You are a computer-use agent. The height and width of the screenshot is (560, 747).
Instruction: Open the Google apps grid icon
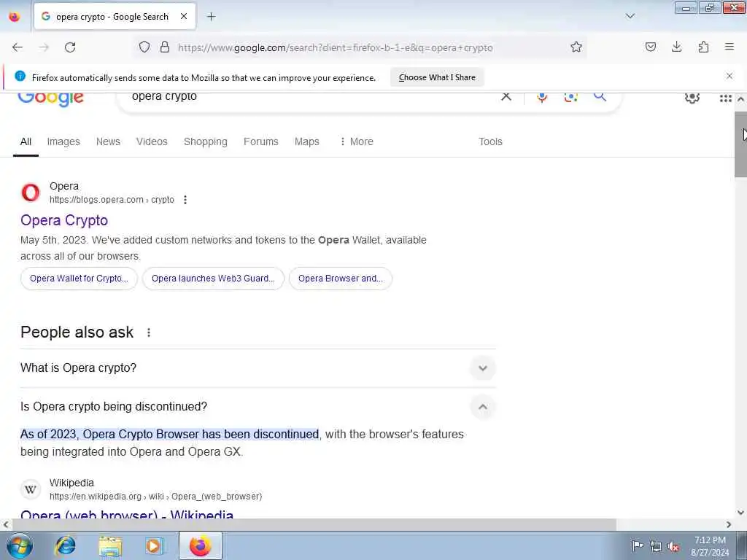point(725,98)
